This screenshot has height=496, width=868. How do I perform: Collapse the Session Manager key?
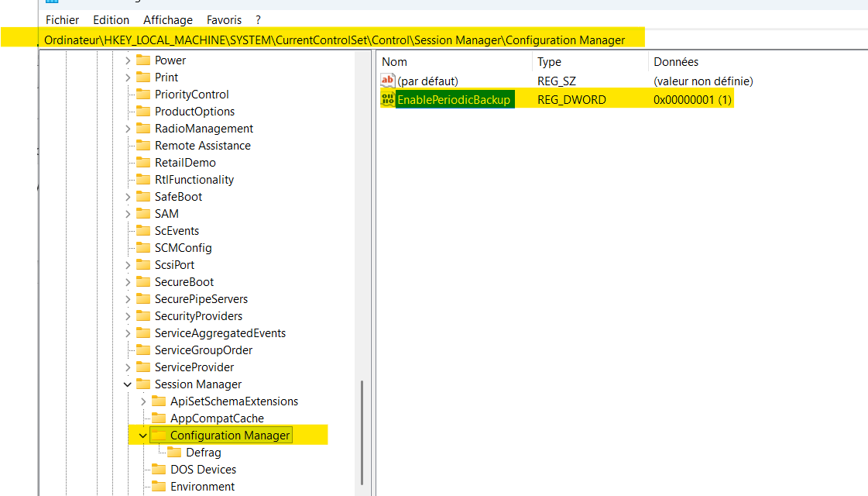click(127, 384)
